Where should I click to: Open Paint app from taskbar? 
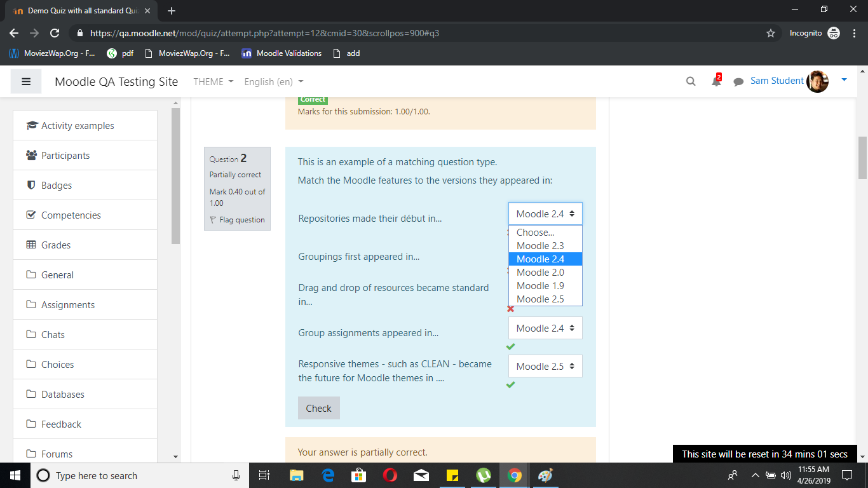tap(546, 475)
